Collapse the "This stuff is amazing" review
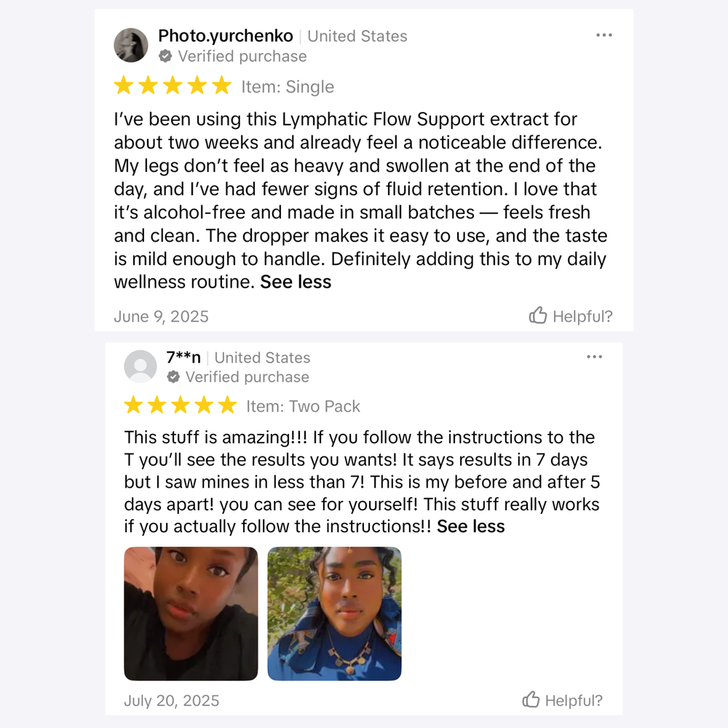 pos(470,526)
